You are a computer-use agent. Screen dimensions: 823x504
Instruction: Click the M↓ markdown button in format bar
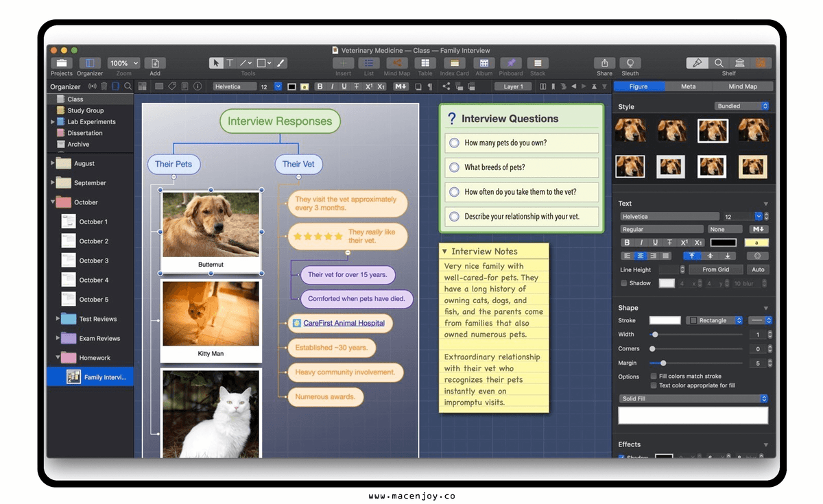pyautogui.click(x=401, y=86)
